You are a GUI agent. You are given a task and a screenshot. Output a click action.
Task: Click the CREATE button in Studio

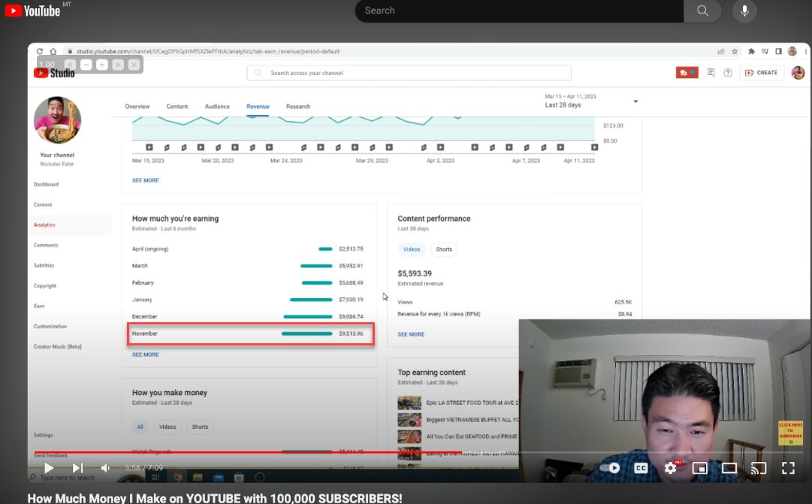pos(761,73)
